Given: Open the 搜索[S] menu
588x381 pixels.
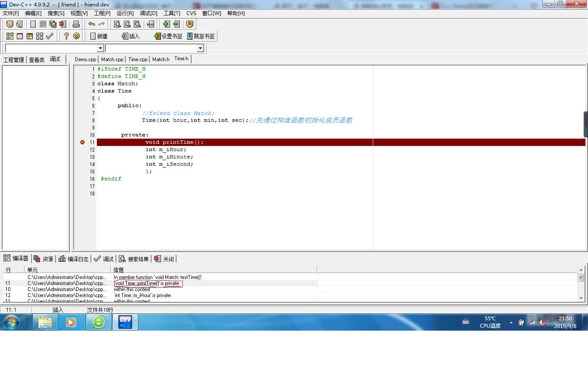Looking at the screenshot, I should (56, 13).
